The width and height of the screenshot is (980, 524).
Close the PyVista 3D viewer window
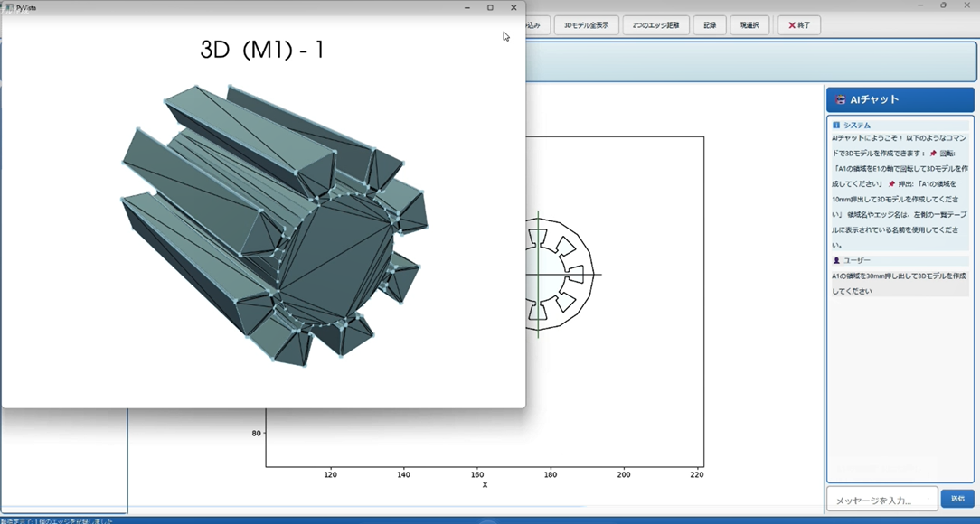pos(514,7)
